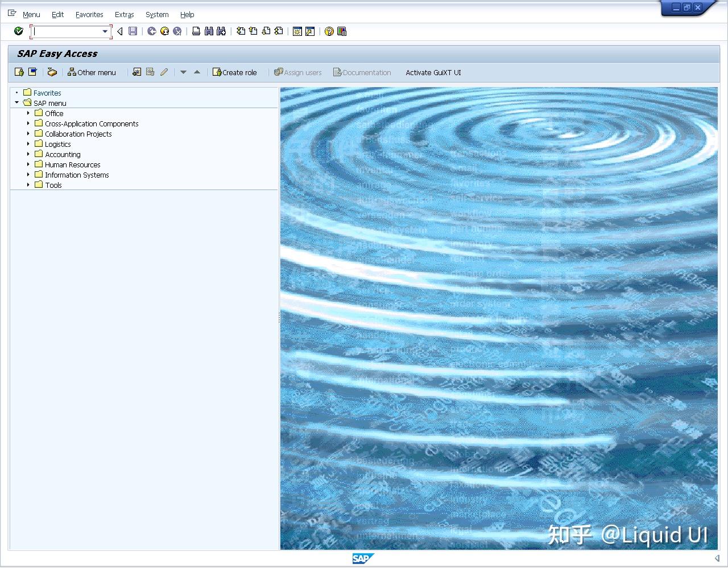Click the Change Favorites pencil icon
The width and height of the screenshot is (728, 568).
click(x=164, y=72)
